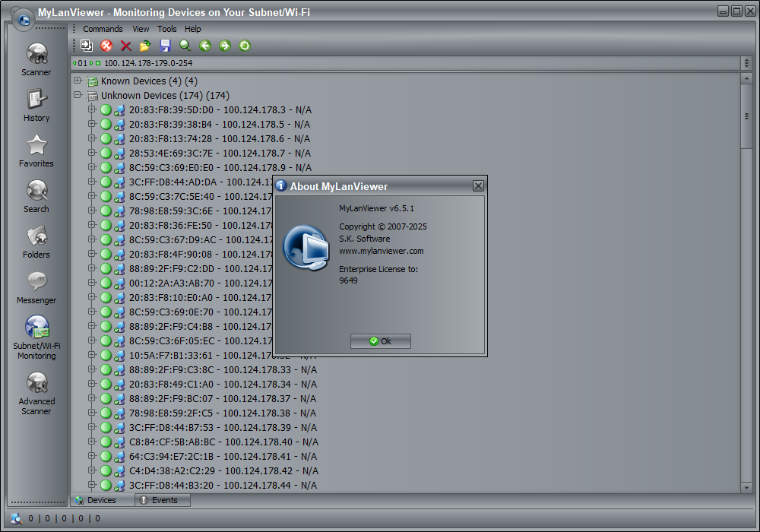Click the green right arrow toolbar icon
Screen dimensions: 760x532
(x=225, y=46)
